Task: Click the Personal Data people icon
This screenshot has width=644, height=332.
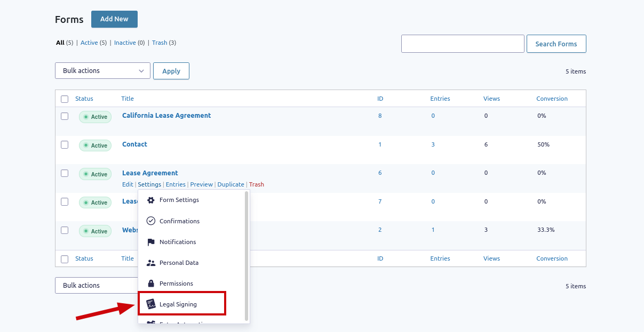Action: pyautogui.click(x=151, y=262)
